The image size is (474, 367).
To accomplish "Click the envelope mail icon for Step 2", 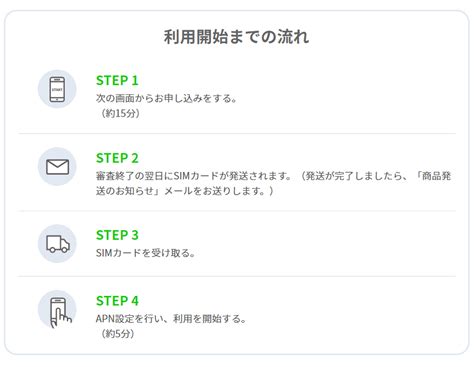I will (x=57, y=167).
